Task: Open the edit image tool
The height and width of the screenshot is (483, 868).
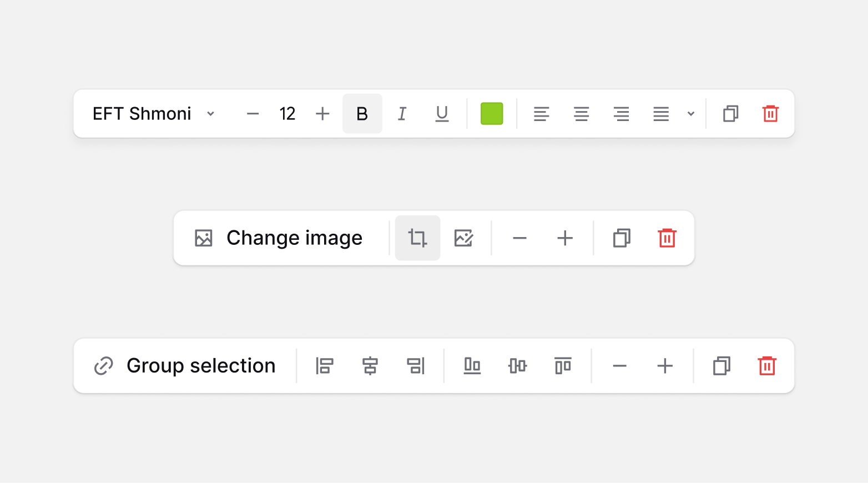Action: click(463, 238)
